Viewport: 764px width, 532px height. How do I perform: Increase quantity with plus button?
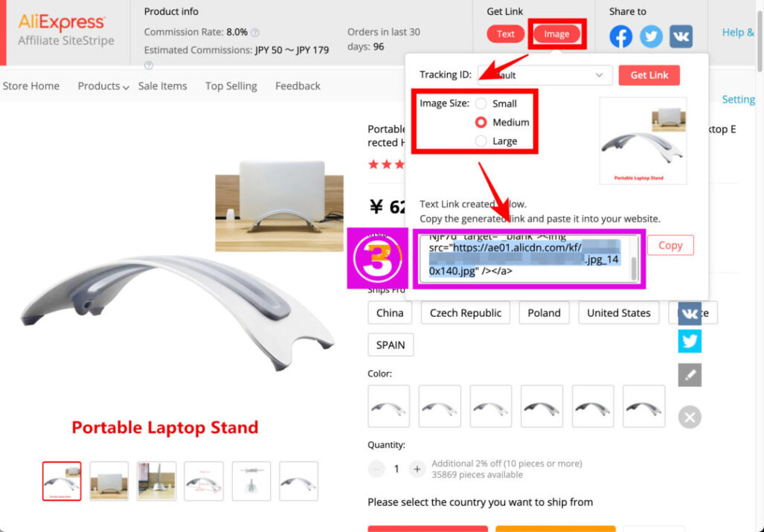tap(417, 469)
